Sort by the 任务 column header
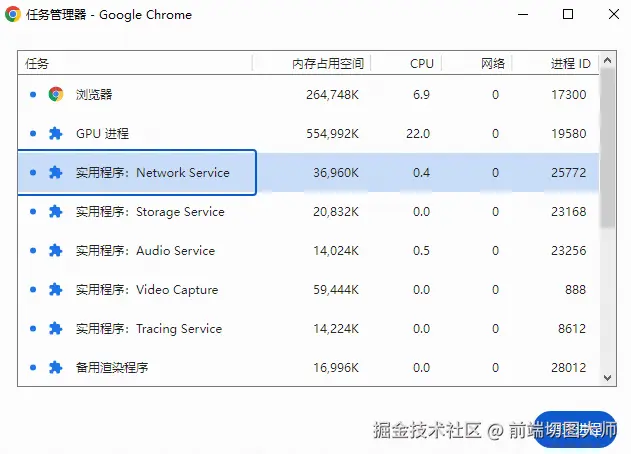 tap(135, 63)
